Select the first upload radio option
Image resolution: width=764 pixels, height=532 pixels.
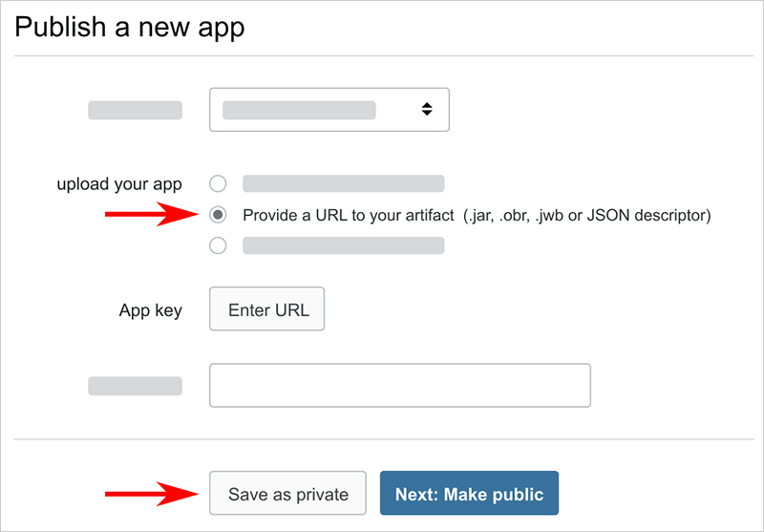click(x=218, y=184)
